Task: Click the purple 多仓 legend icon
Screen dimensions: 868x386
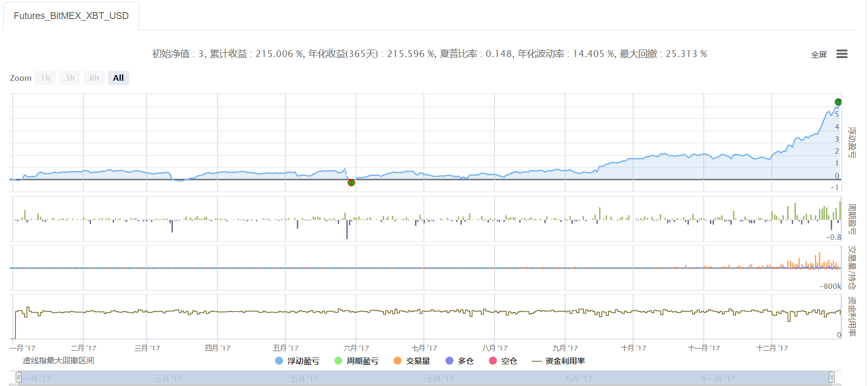Action: tap(450, 361)
